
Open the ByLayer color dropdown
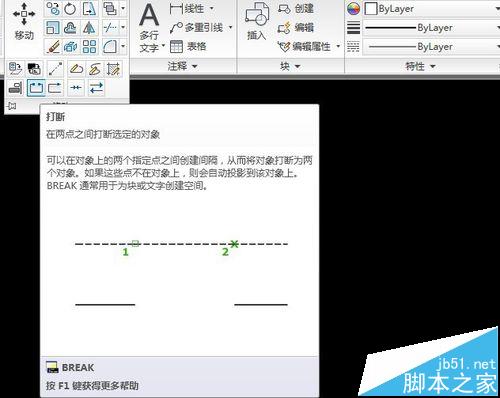point(431,9)
